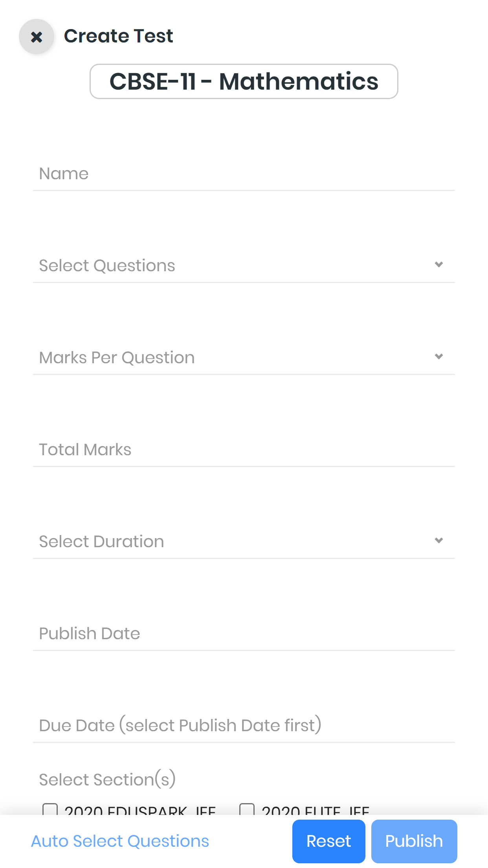Click the Auto Select Questions link
The width and height of the screenshot is (488, 868).
pyautogui.click(x=120, y=841)
